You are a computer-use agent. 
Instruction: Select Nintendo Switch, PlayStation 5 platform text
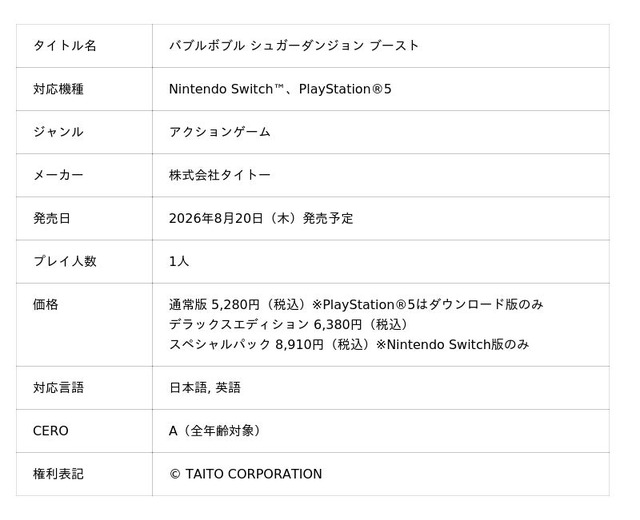point(280,89)
